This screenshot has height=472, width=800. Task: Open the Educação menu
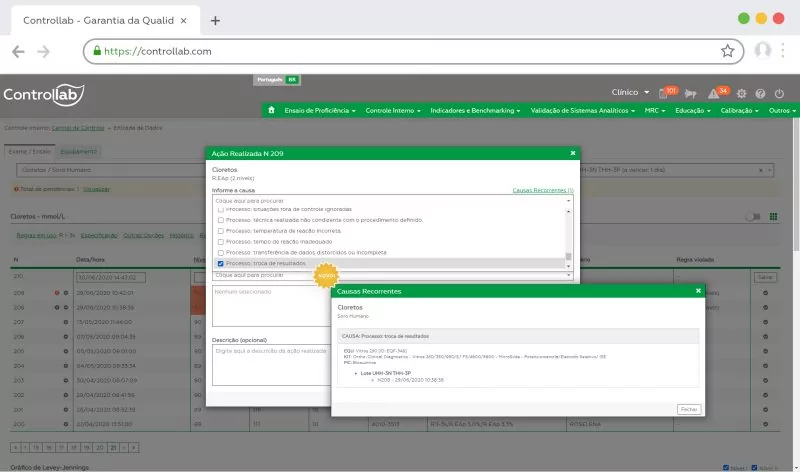tap(693, 110)
